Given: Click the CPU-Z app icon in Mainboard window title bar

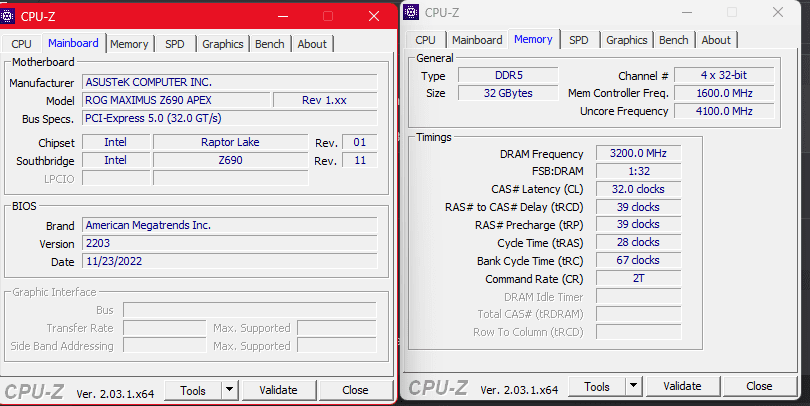Looking at the screenshot, I should pyautogui.click(x=7, y=16).
